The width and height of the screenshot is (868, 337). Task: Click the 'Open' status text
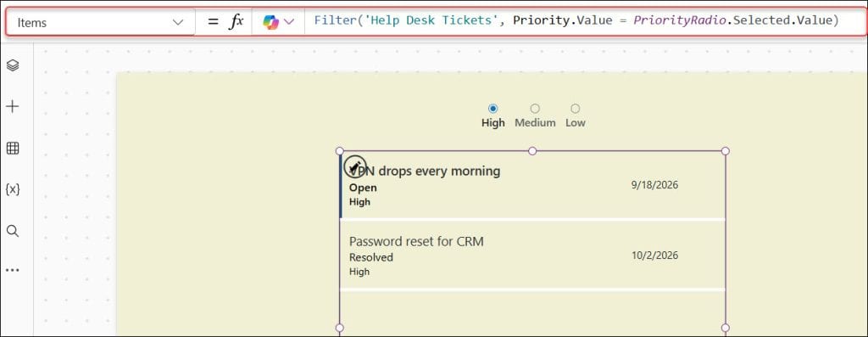[363, 188]
